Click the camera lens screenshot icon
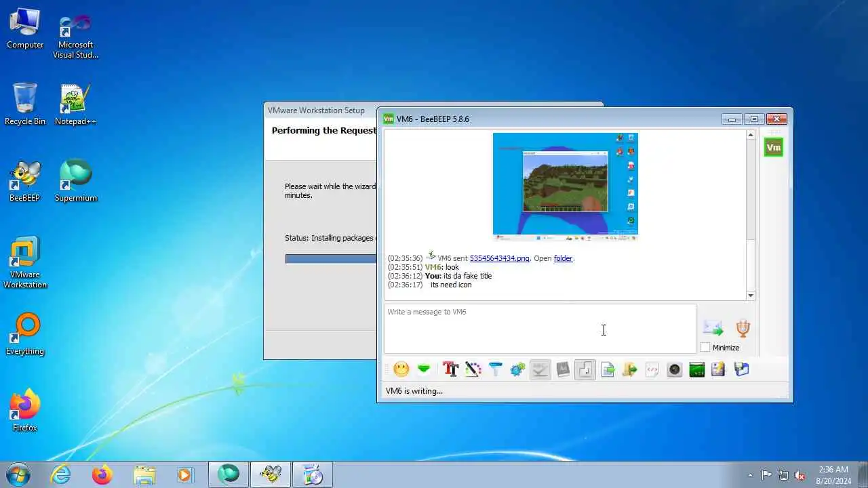Screen dimensions: 868x488 point(675,369)
